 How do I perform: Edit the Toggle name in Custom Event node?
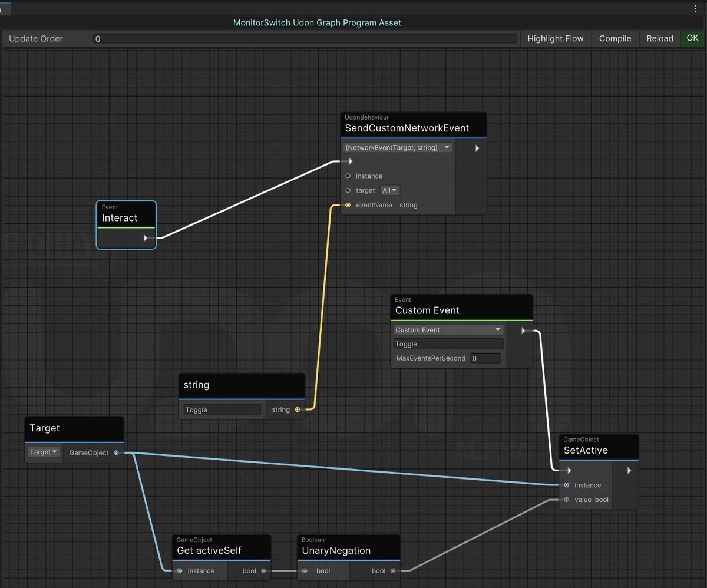point(448,344)
